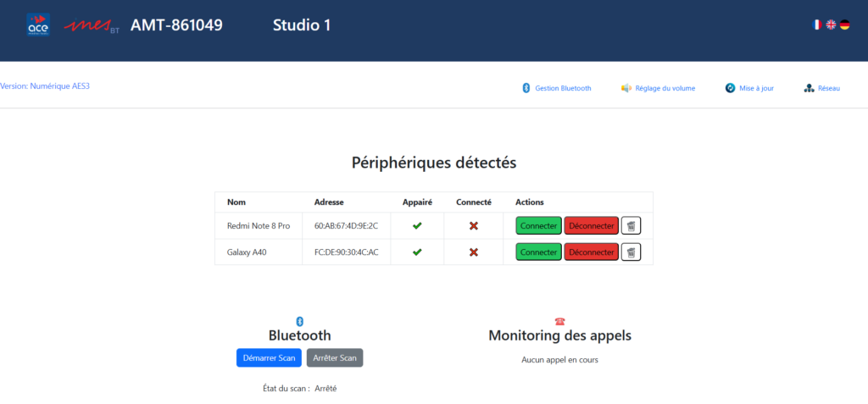Connect the Redmi Note 8 Pro

click(x=538, y=225)
